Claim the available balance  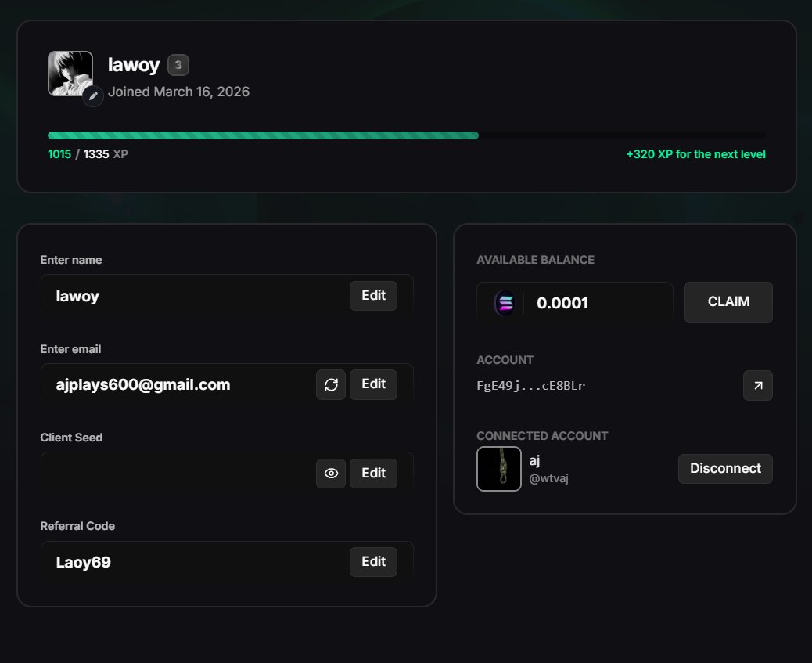pos(728,302)
